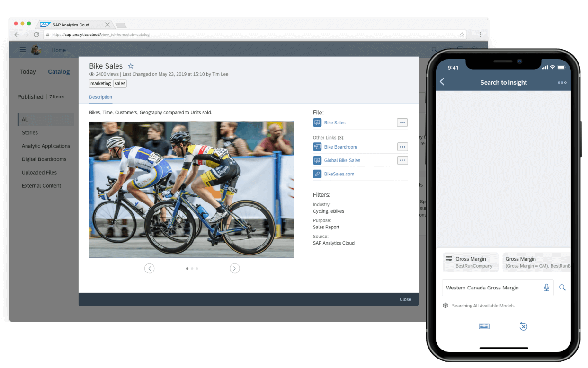This screenshot has height=368, width=588.
Task: Click the link icon beside BikeSales.com
Action: pyautogui.click(x=317, y=174)
